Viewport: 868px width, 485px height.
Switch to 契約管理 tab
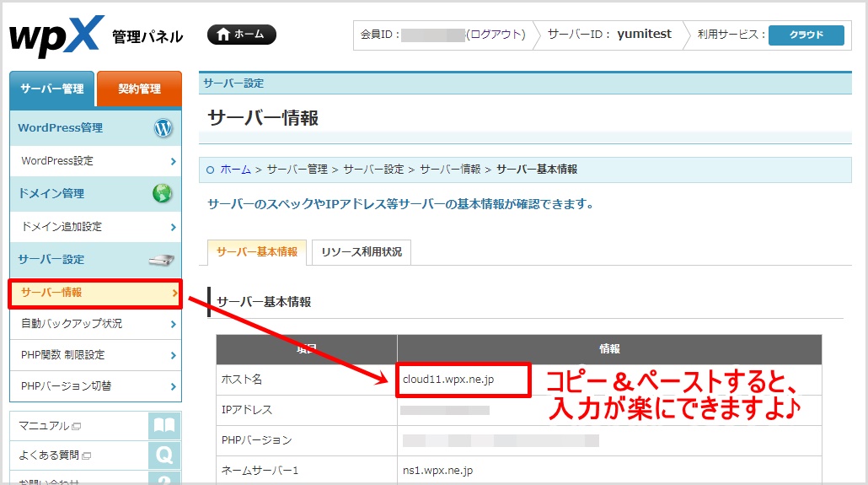[140, 89]
